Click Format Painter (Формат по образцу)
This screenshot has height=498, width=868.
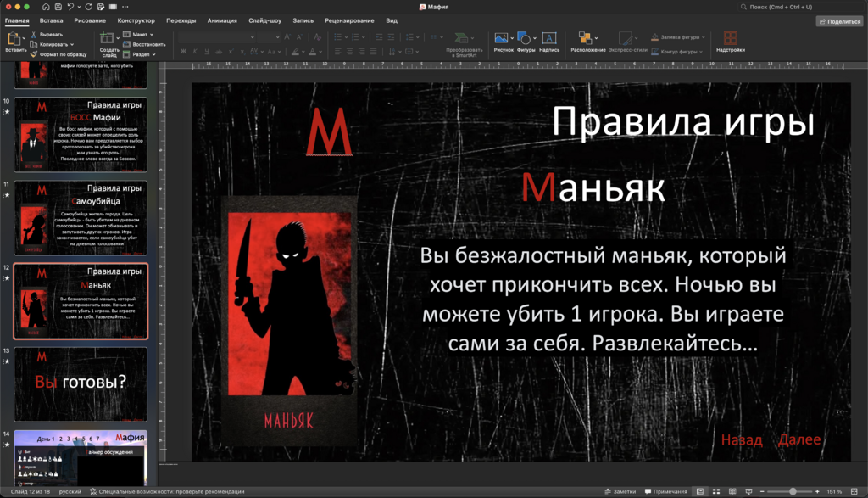click(58, 54)
